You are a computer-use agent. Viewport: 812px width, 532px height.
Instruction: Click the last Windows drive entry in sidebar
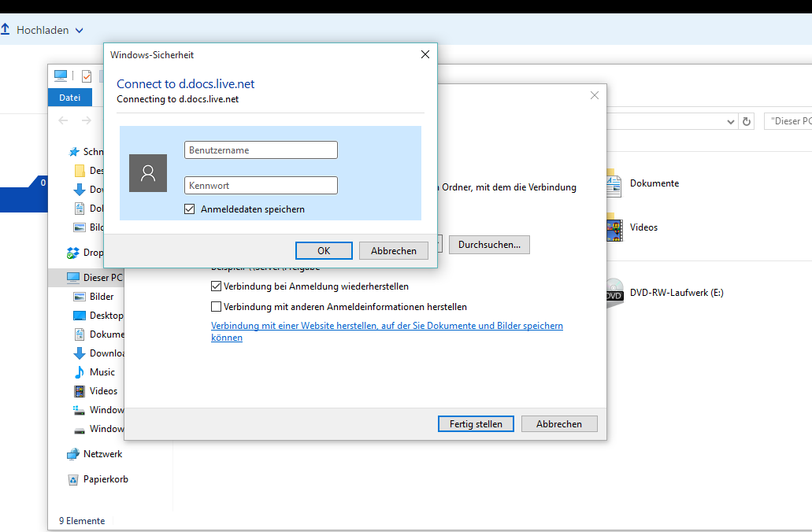[x=99, y=429]
